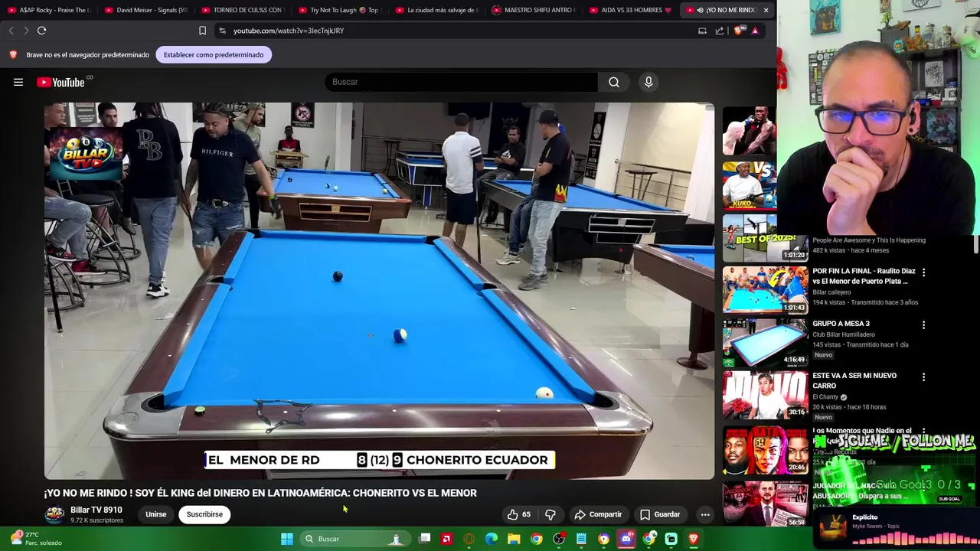Open the BEST OF 2025 video thumbnail

pos(765,237)
